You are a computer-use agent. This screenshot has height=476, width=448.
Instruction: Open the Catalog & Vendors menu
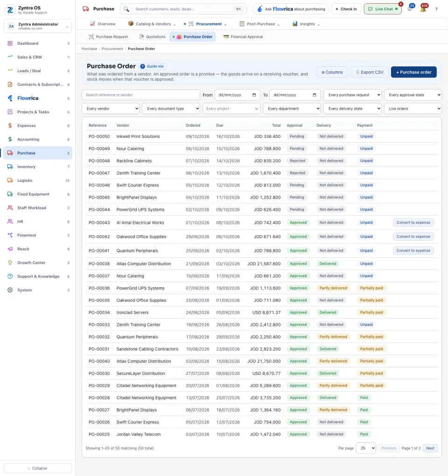coord(152,24)
